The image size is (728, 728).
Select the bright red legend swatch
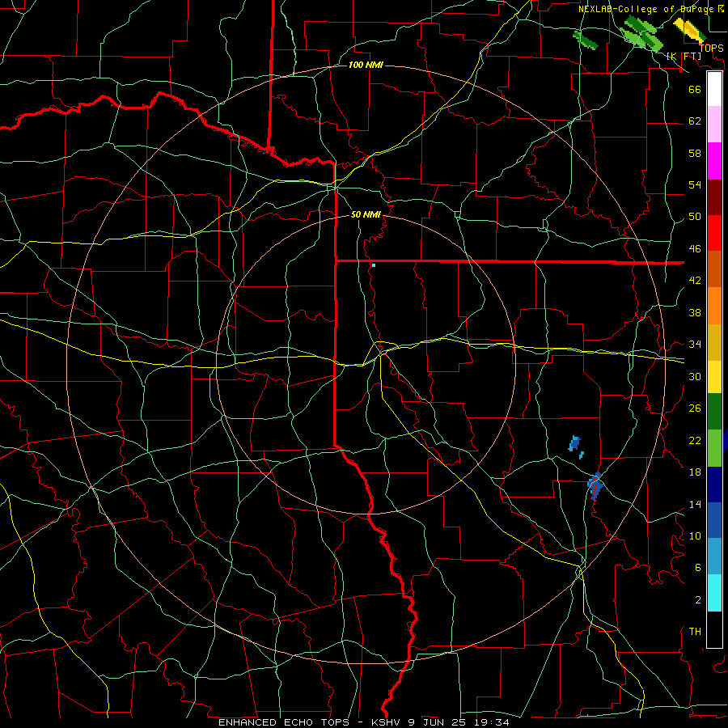coord(714,233)
